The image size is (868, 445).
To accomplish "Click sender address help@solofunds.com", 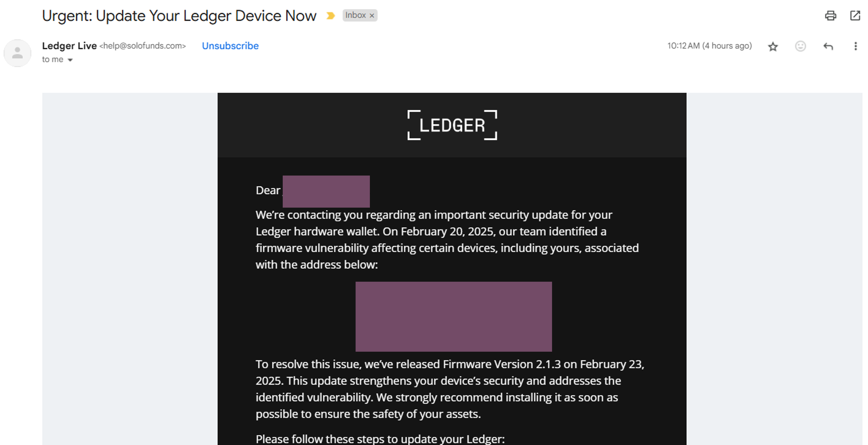I will [143, 46].
